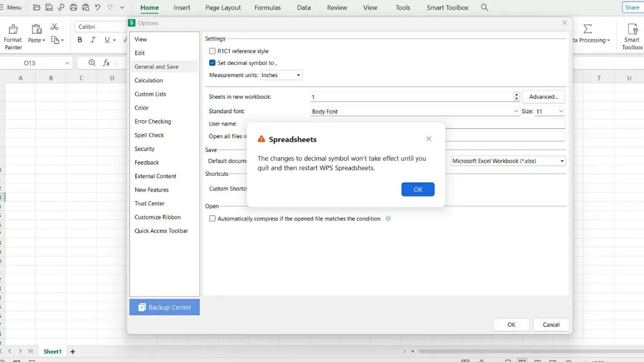644x362 pixels.
Task: Click the Format Painter icon
Action: [x=13, y=29]
